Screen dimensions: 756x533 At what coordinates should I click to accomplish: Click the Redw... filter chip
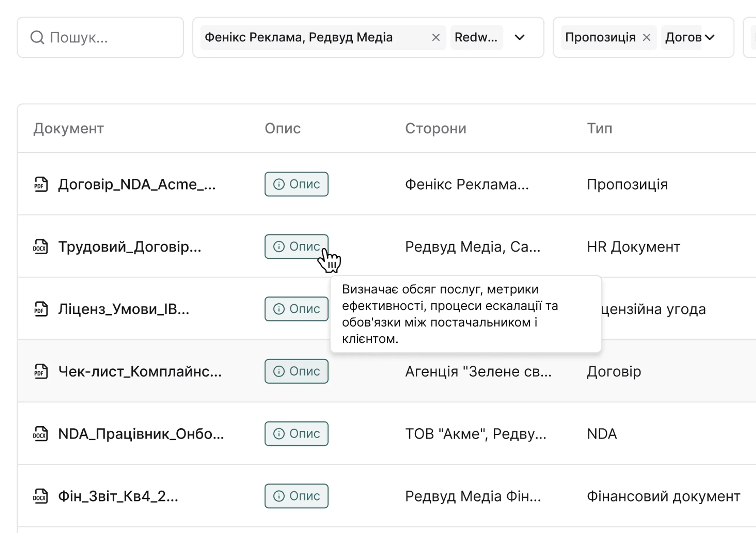click(x=476, y=38)
